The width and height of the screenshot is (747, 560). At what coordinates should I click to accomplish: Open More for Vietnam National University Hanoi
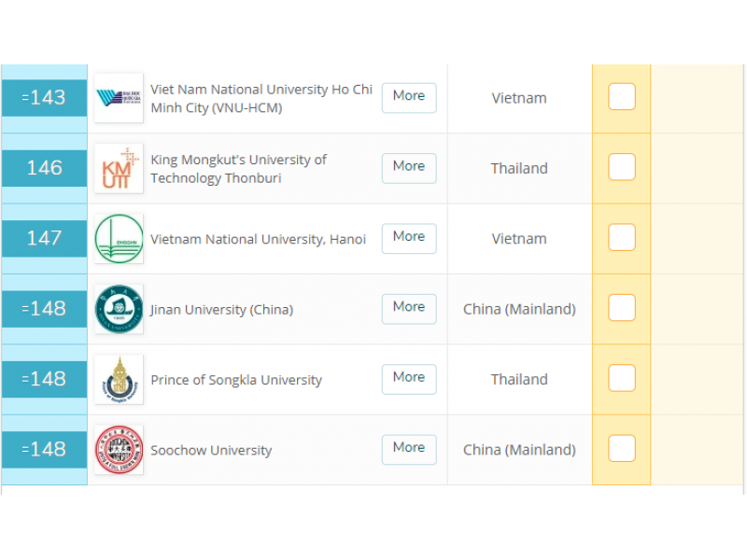408,238
